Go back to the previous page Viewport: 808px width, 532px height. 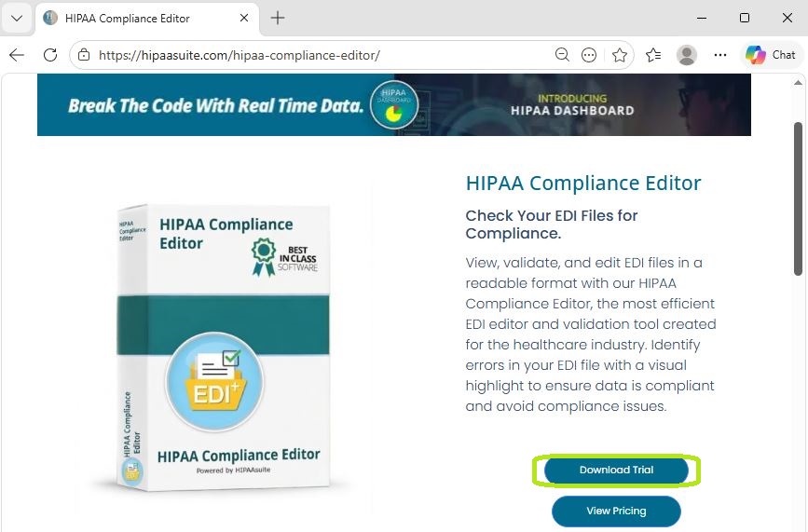[17, 55]
